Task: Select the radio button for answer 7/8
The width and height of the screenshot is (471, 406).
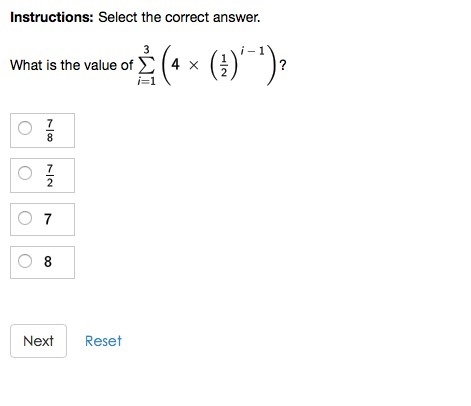Action: (x=25, y=128)
